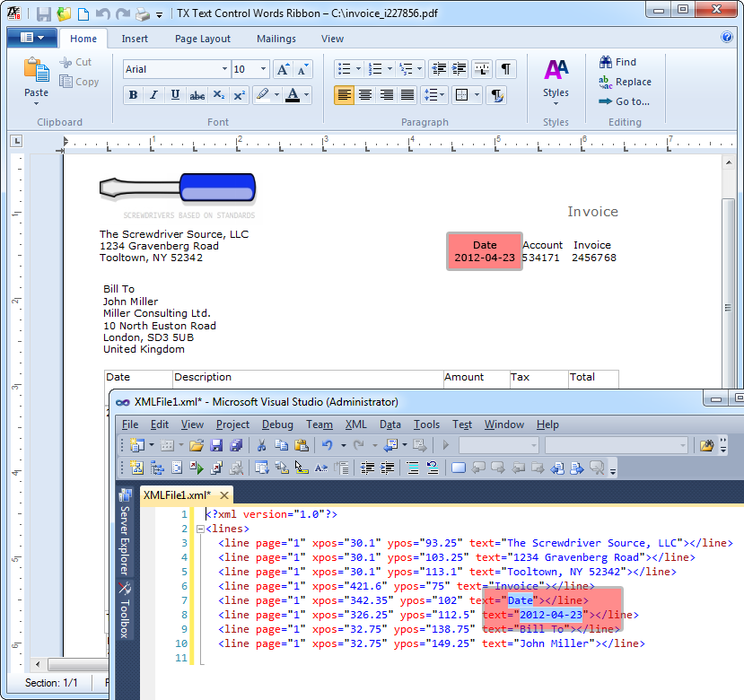Screen dimensions: 744x700
Task: Click the Undo arrow in Visual Studio toolbar
Action: pyautogui.click(x=327, y=445)
